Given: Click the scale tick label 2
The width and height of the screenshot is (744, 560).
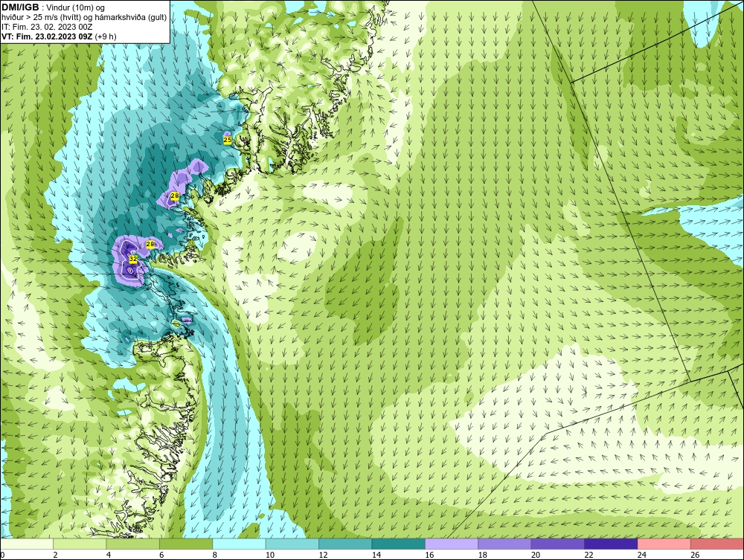Looking at the screenshot, I should 56,555.
